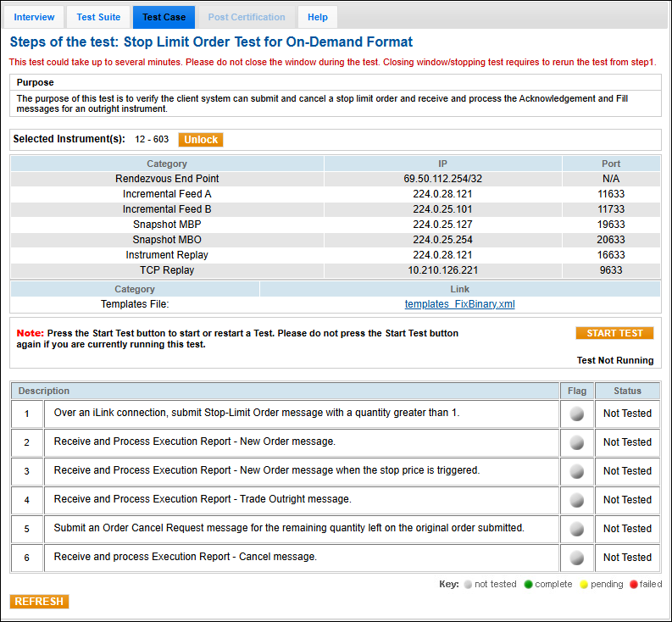This screenshot has height=622, width=672.
Task: Go to Post Certification tab
Action: click(x=247, y=17)
